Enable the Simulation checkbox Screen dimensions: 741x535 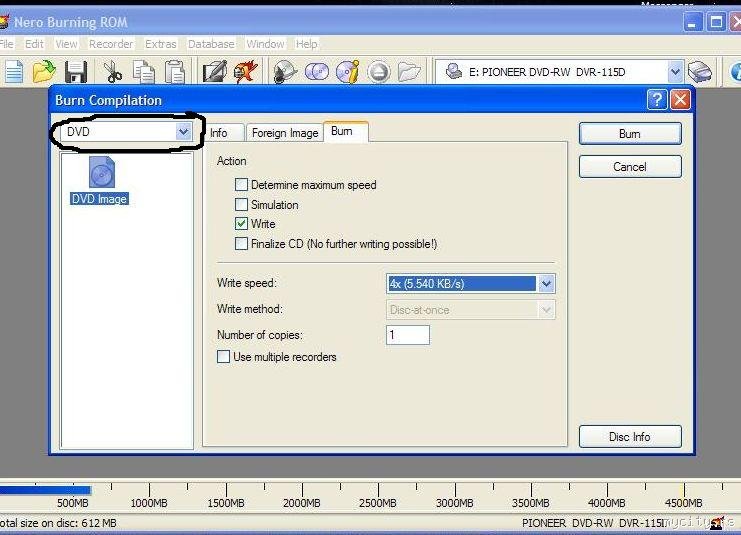click(241, 204)
